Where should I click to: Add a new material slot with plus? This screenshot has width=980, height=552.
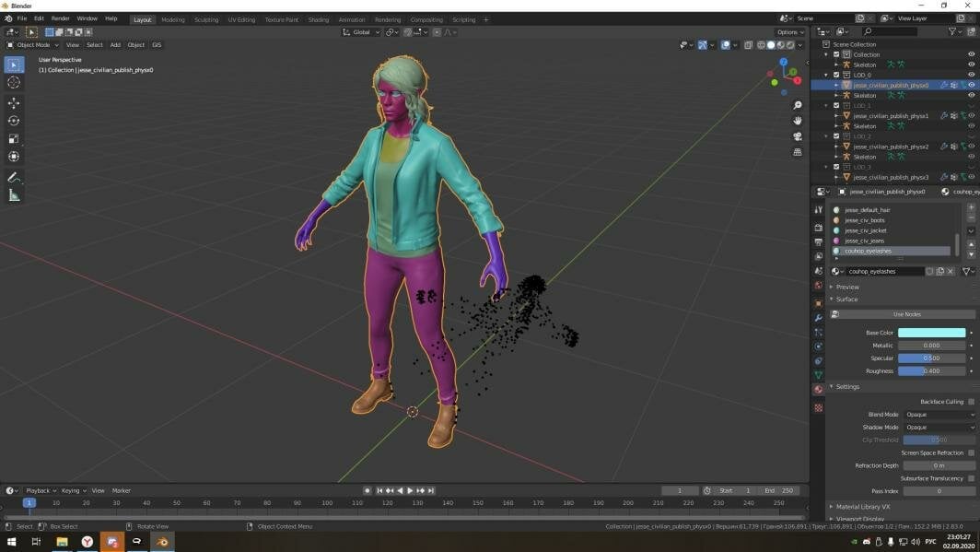971,207
